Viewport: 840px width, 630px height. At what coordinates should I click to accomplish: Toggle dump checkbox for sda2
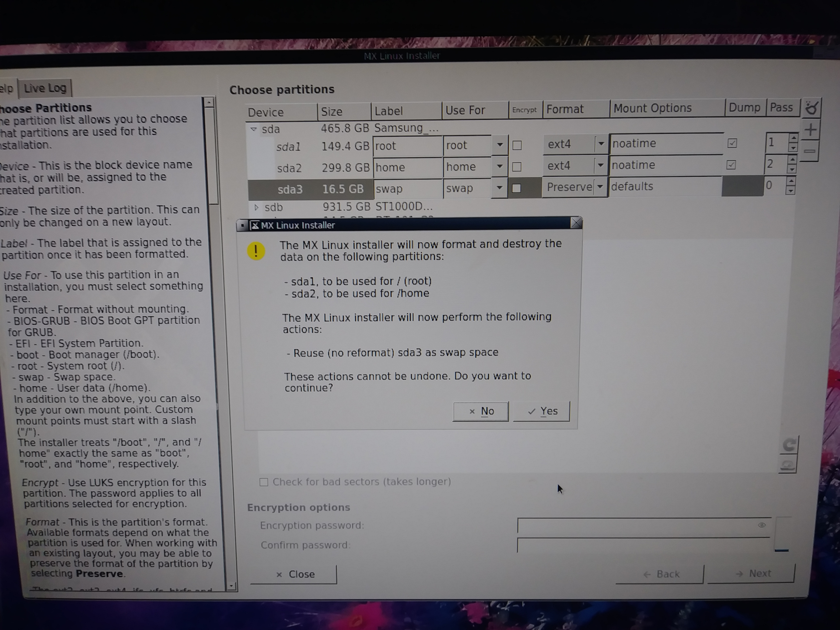[731, 165]
